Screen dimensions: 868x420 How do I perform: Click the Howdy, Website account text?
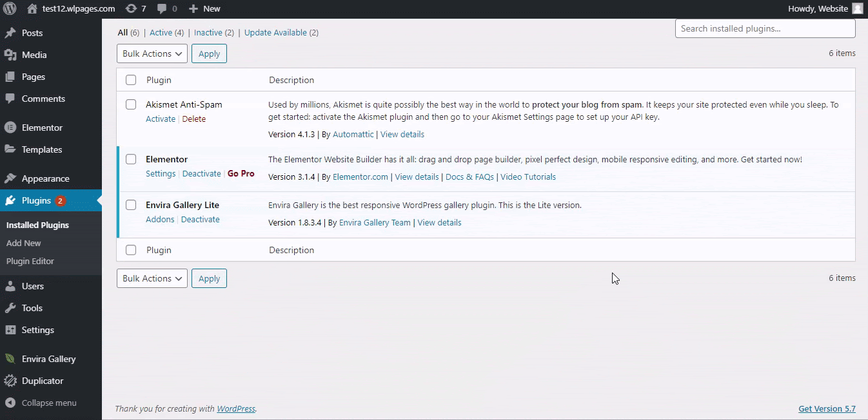pyautogui.click(x=818, y=8)
